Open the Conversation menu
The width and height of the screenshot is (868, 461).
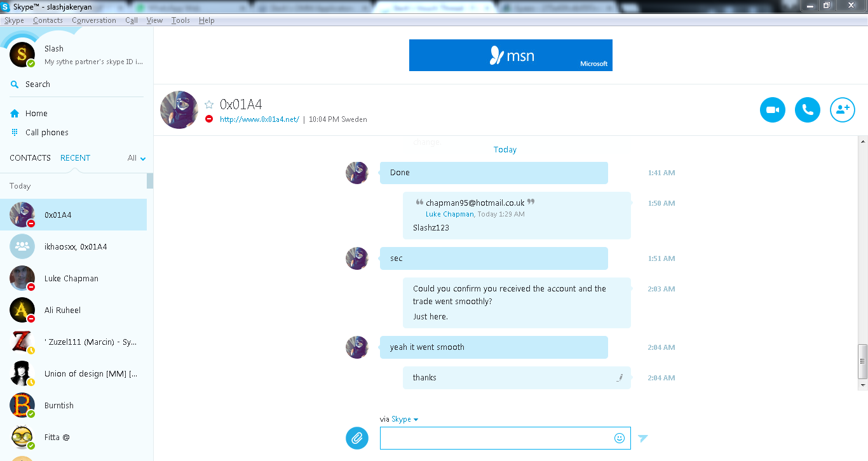(94, 20)
